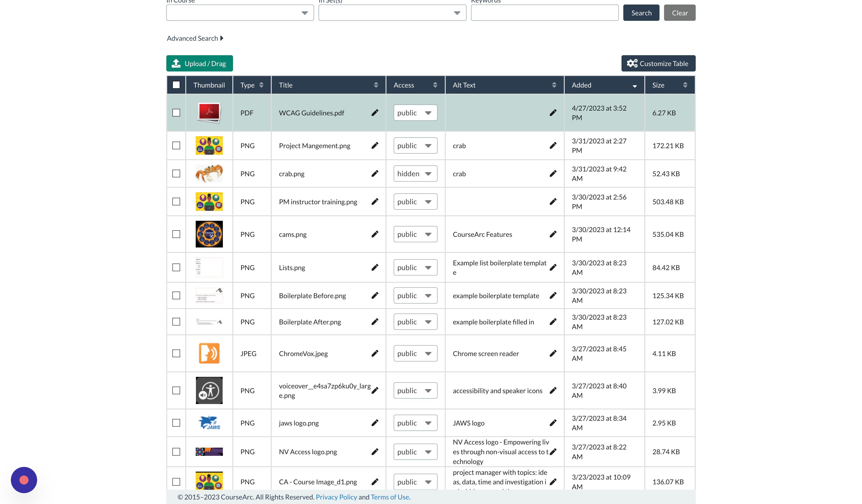862x504 pixels.
Task: Edit alt text pencil for crab.png
Action: [x=553, y=173]
